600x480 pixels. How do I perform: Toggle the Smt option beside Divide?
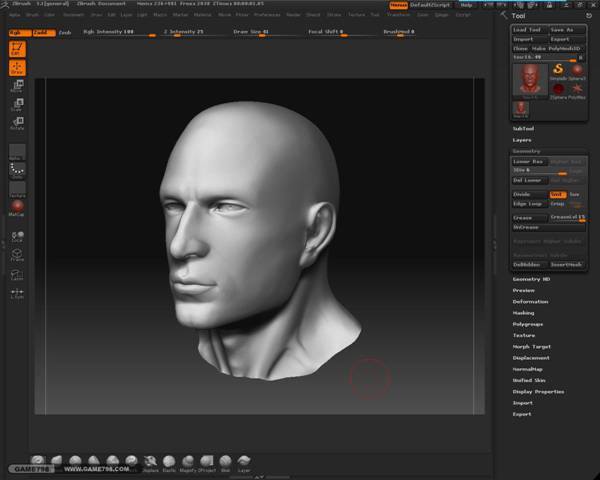pos(557,194)
